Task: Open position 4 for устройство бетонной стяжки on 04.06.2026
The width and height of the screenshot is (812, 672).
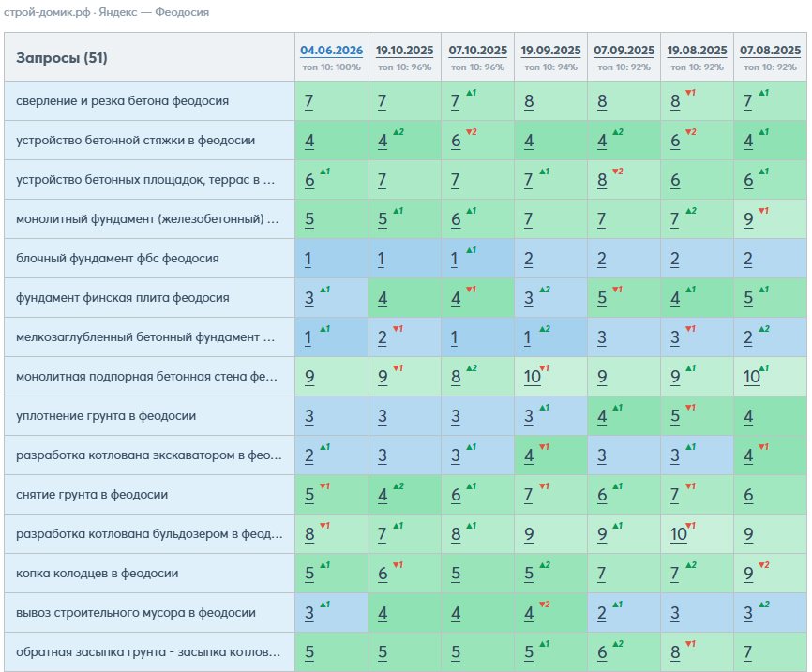Action: point(309,141)
